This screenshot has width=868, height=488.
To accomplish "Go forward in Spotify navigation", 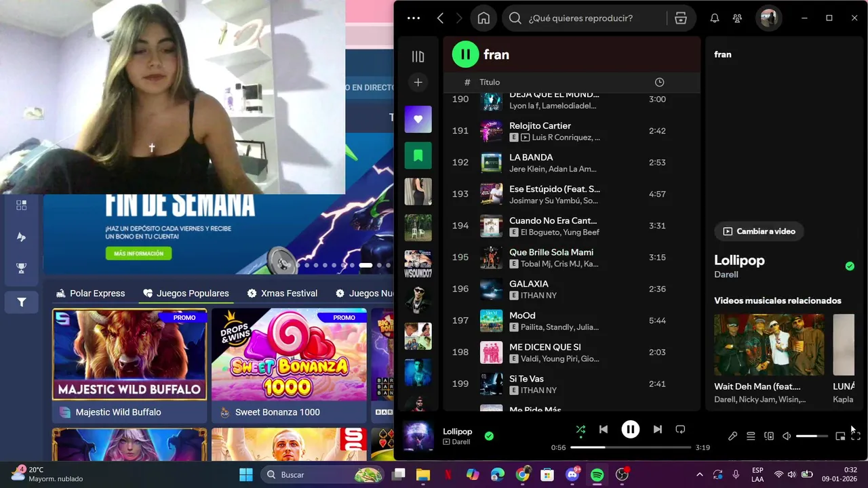I will point(459,18).
